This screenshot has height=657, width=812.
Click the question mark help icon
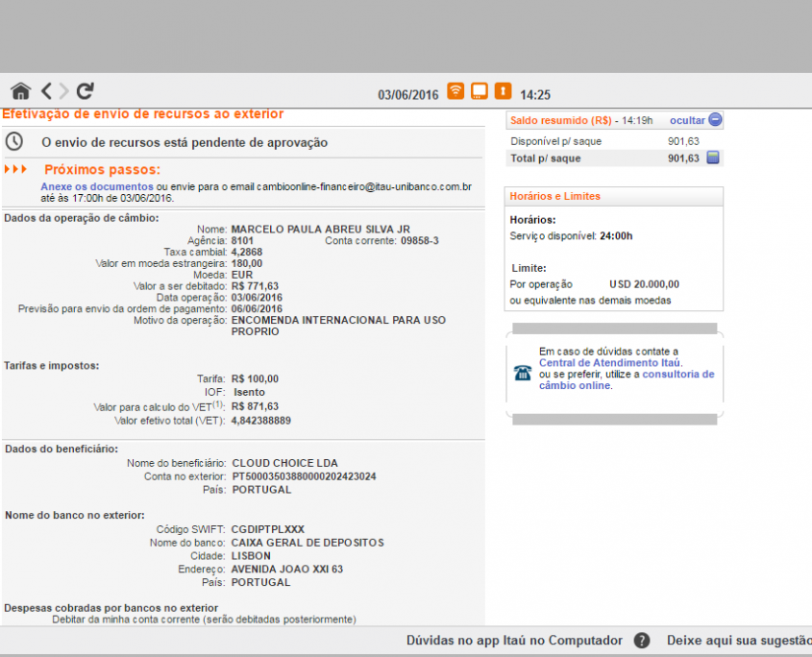click(x=642, y=641)
